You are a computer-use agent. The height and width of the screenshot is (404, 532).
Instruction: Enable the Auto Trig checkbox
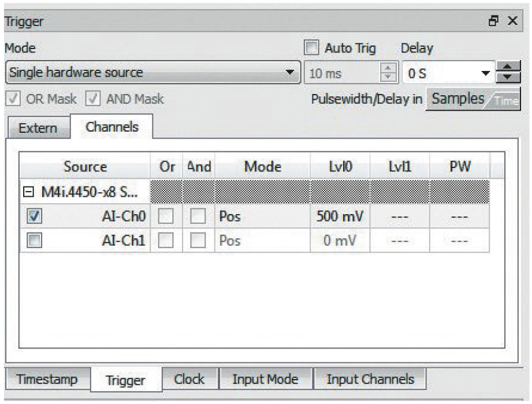(311, 48)
